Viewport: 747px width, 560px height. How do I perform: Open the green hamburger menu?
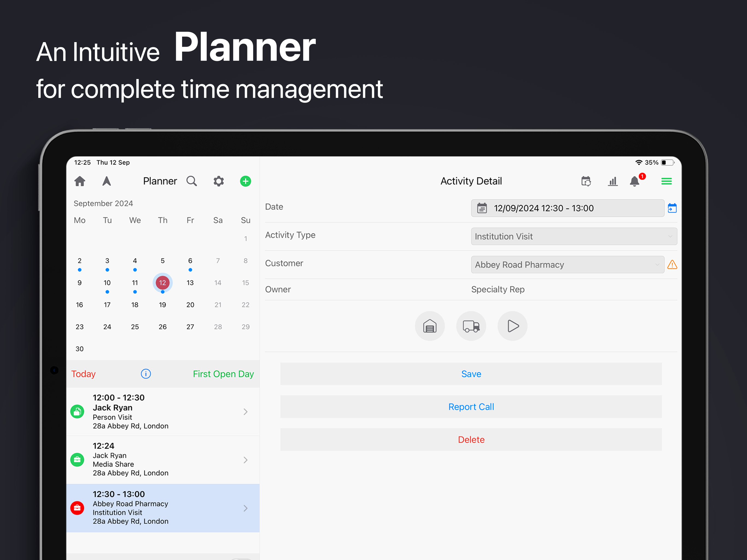(x=666, y=181)
